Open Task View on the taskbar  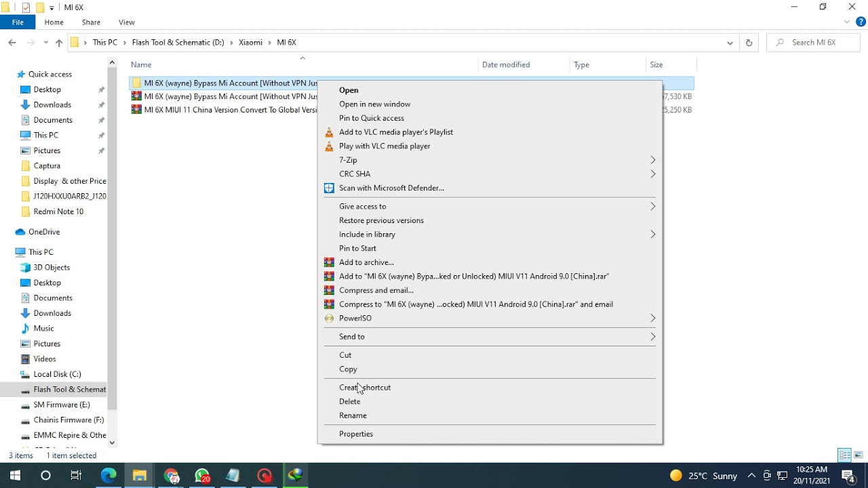coord(76,475)
